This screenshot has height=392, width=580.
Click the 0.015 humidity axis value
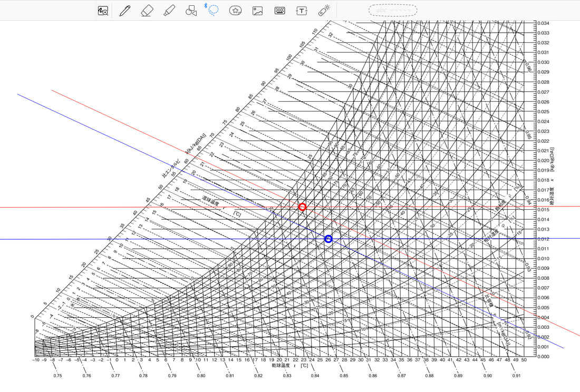click(x=543, y=210)
